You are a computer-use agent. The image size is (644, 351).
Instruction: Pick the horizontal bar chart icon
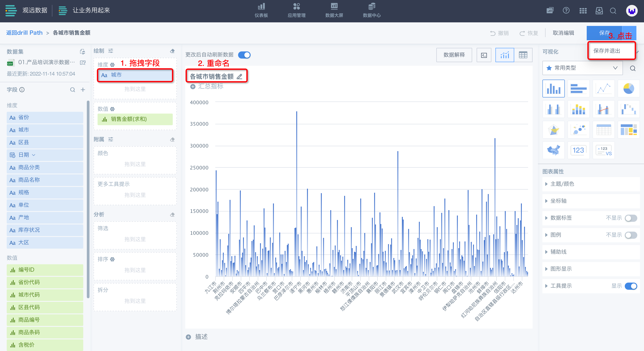tap(578, 89)
